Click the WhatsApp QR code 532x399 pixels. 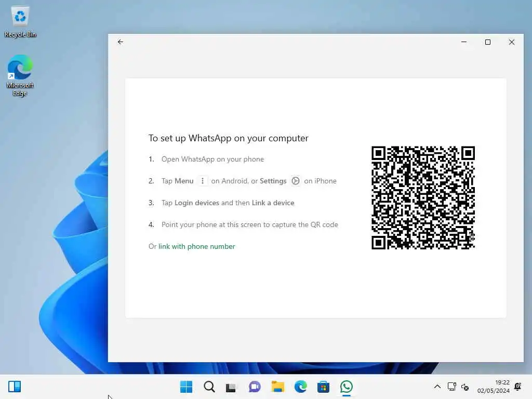tap(423, 198)
